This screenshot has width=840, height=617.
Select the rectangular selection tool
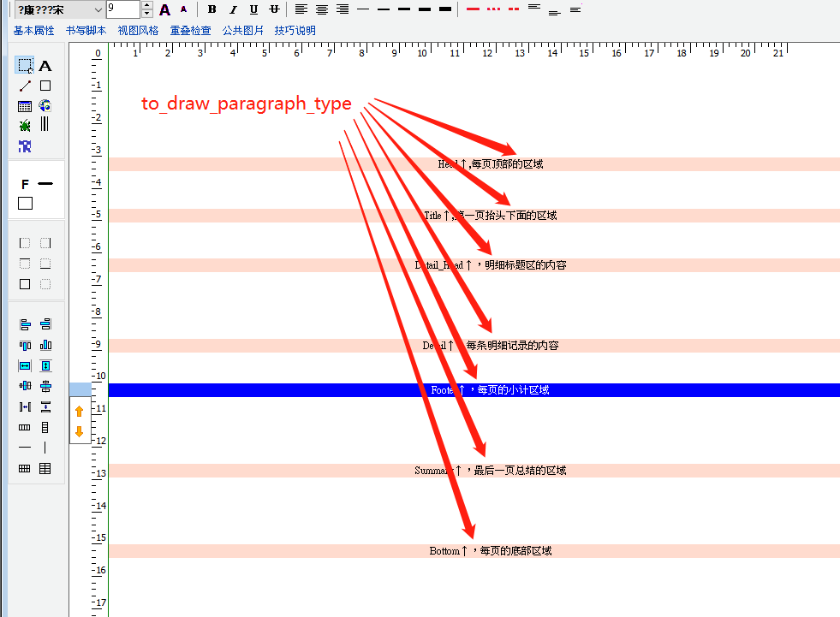(25, 66)
